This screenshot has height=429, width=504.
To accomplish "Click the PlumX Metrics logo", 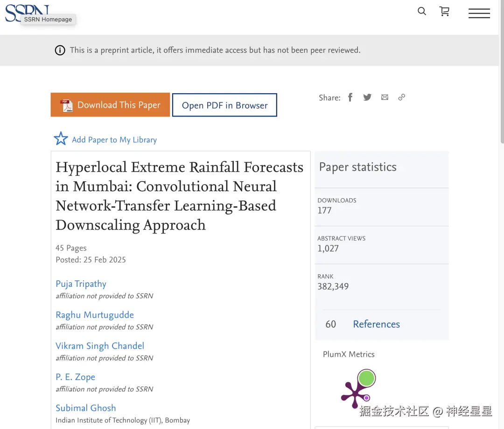I will (358, 388).
